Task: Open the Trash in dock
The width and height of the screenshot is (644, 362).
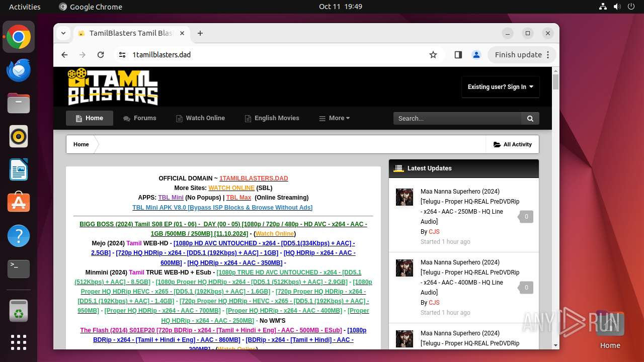Action: click(x=19, y=310)
